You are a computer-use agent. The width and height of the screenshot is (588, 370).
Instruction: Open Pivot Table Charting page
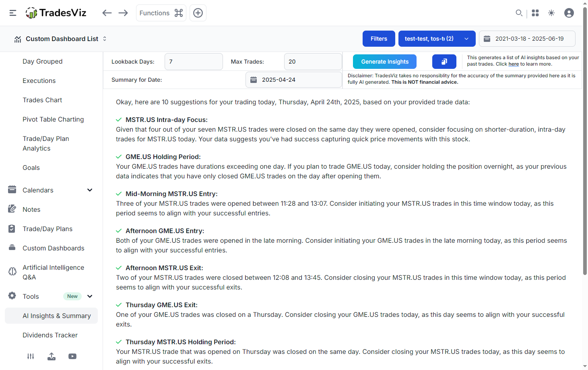point(53,119)
